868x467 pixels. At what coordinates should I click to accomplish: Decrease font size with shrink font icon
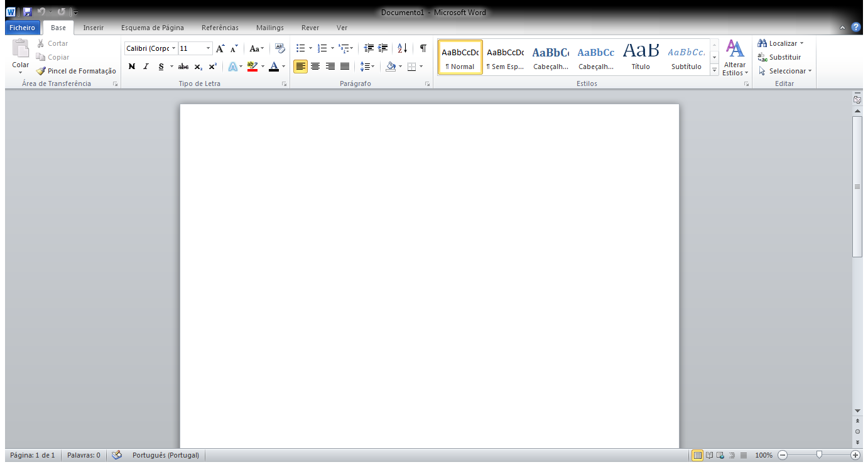234,48
